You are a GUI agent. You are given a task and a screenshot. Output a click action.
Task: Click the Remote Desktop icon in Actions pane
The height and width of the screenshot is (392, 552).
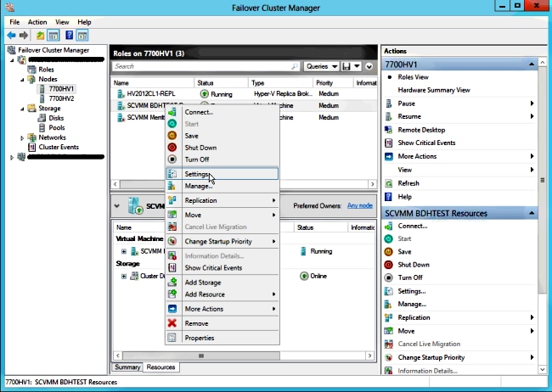pos(389,130)
